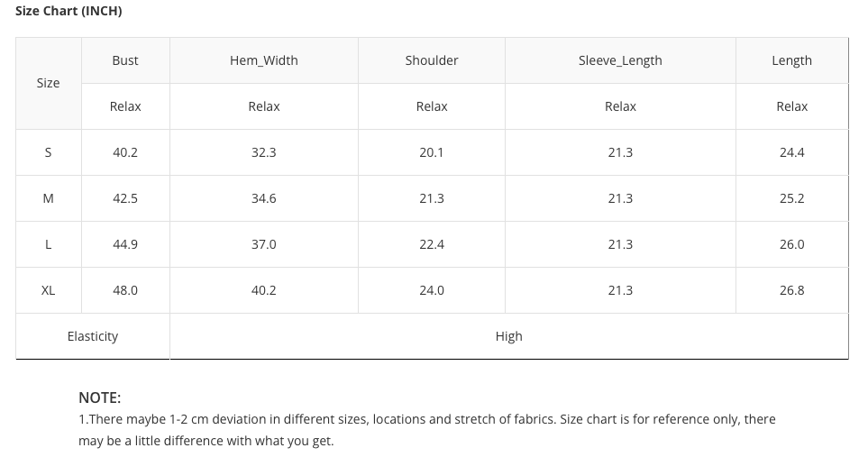
Task: Click the Relax label under Shoulder
Action: pyautogui.click(x=432, y=106)
